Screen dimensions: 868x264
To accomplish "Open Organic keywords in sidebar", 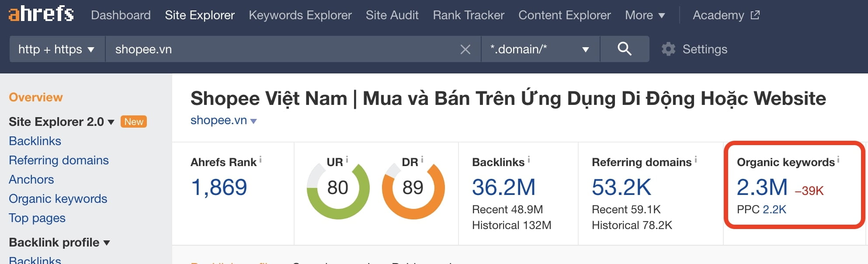I will click(x=58, y=198).
